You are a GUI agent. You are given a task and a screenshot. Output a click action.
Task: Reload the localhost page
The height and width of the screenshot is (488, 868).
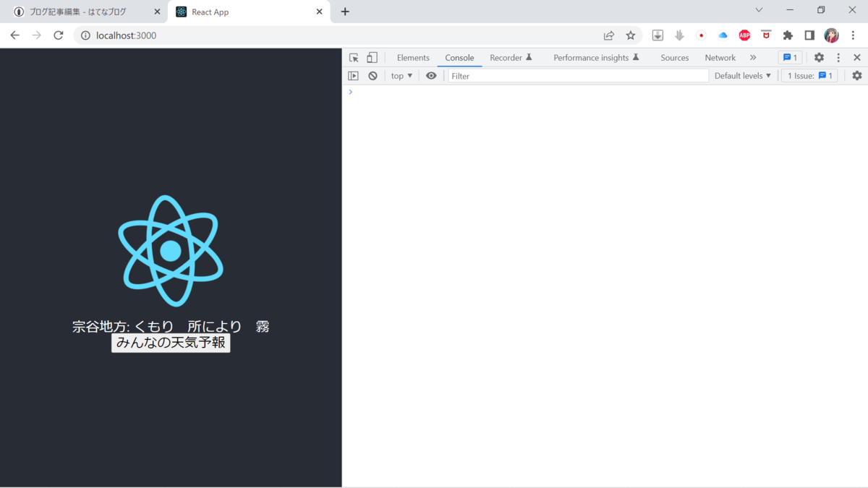[x=59, y=35]
